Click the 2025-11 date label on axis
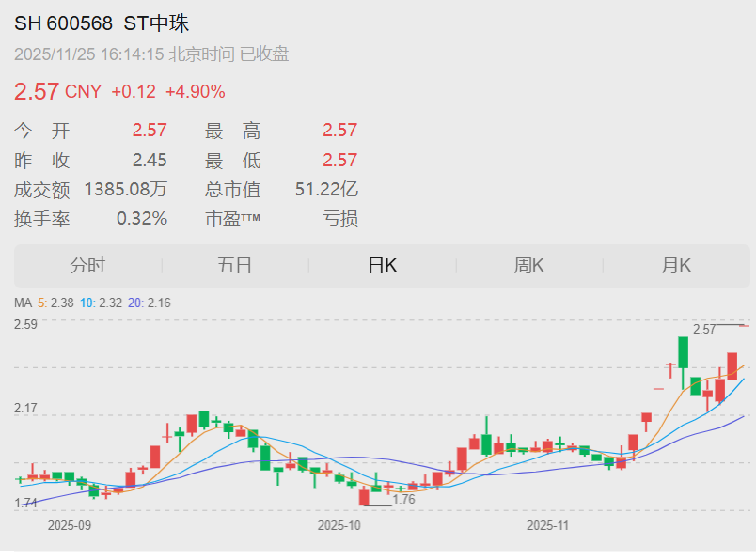Screen dimensions: 756x559 click(x=546, y=526)
